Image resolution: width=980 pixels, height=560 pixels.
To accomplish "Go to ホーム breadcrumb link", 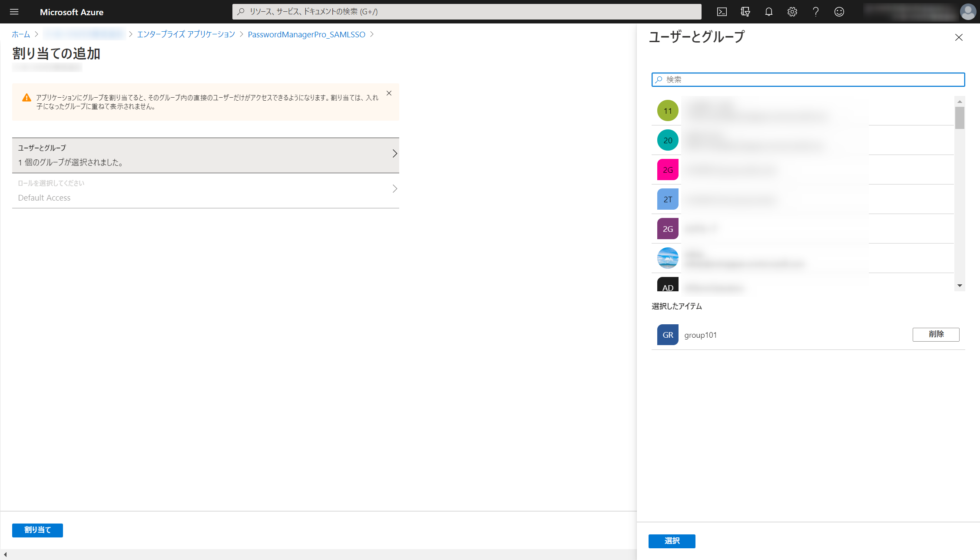I will click(x=21, y=34).
